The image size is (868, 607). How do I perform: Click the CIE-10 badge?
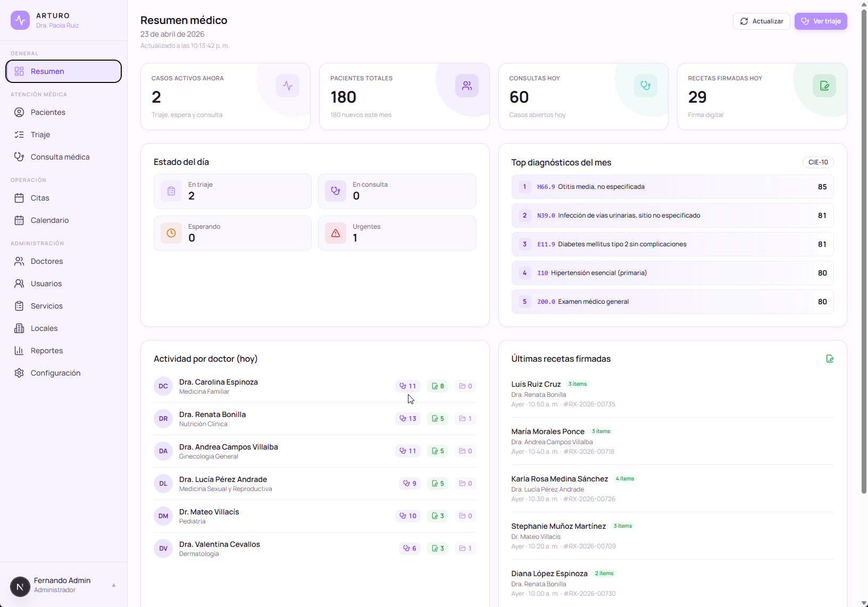click(x=817, y=162)
